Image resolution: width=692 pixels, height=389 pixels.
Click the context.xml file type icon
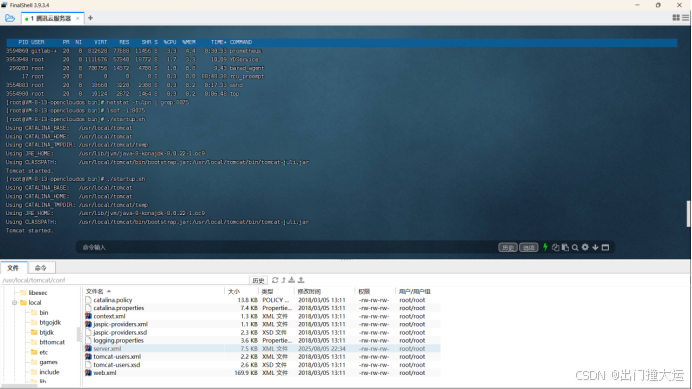click(88, 316)
